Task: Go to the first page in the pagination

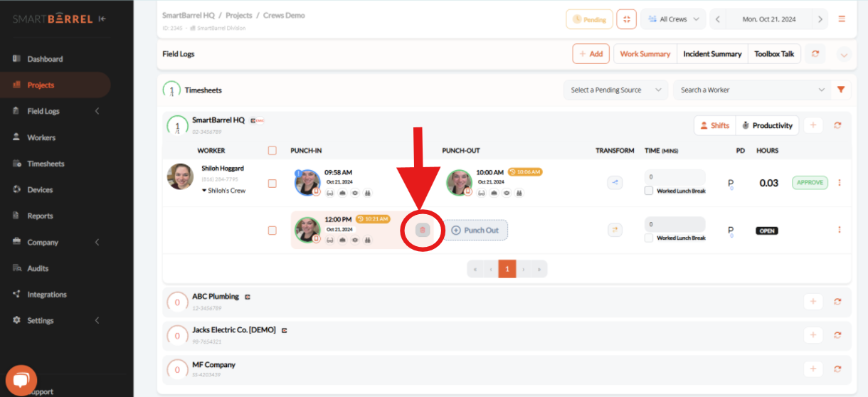Action: (x=475, y=269)
